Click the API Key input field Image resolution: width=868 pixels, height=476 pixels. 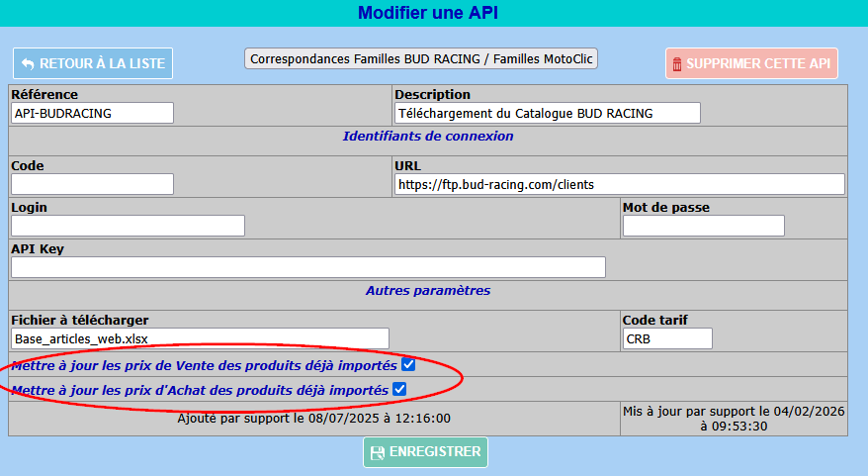point(307,267)
